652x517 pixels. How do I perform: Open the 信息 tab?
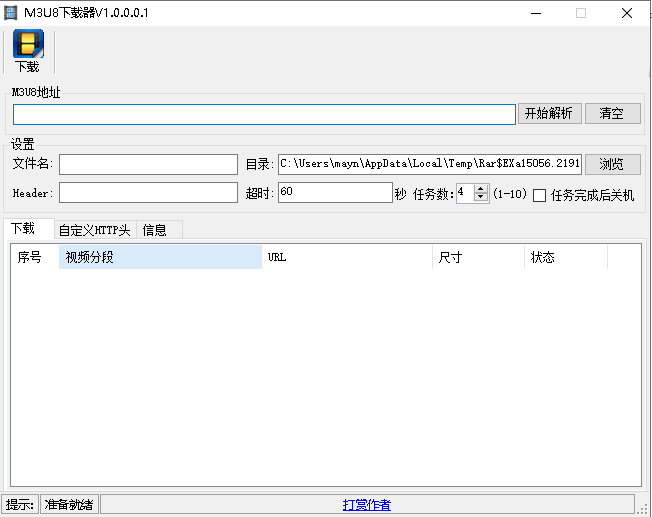(x=159, y=230)
